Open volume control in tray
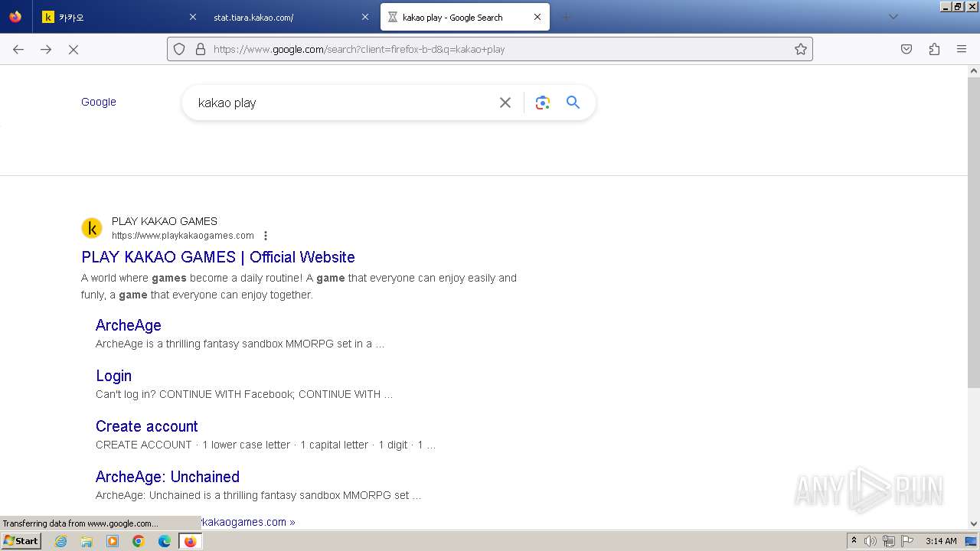 [871, 541]
